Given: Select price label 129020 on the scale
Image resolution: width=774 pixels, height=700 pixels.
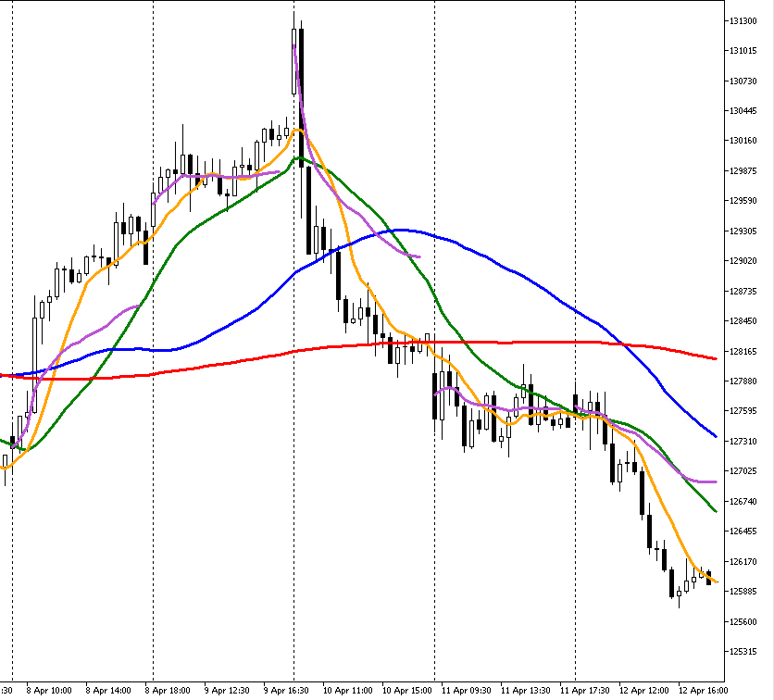Looking at the screenshot, I should 743,261.
